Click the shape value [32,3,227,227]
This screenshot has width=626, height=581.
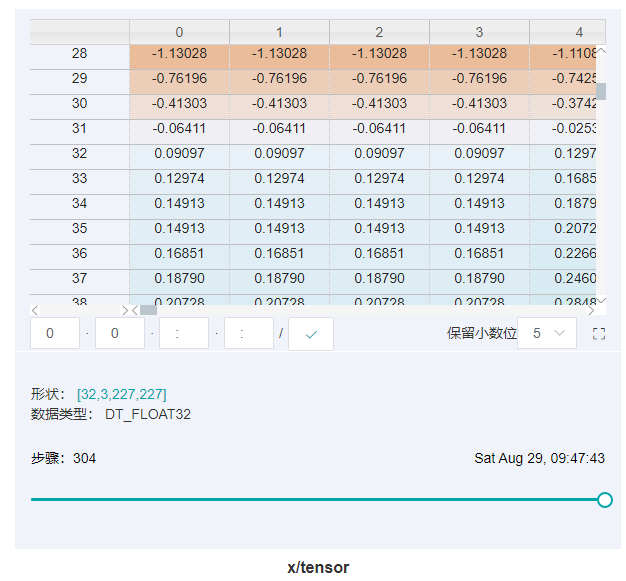pyautogui.click(x=121, y=395)
